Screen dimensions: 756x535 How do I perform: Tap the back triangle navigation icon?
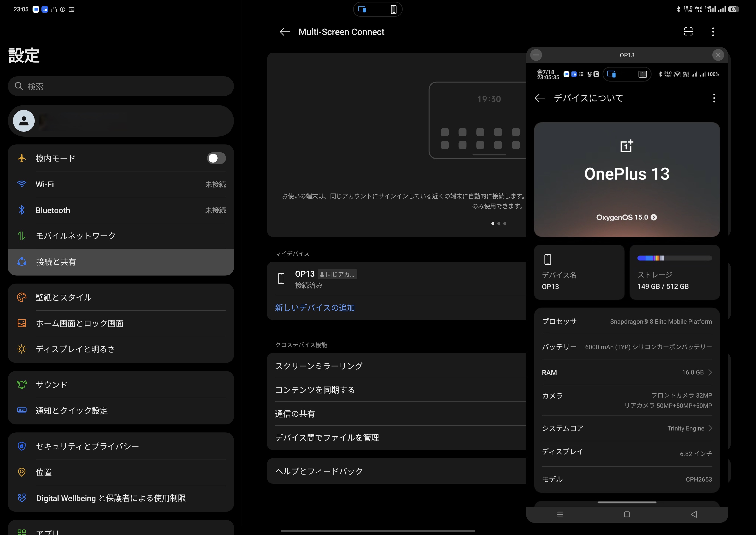(x=694, y=514)
